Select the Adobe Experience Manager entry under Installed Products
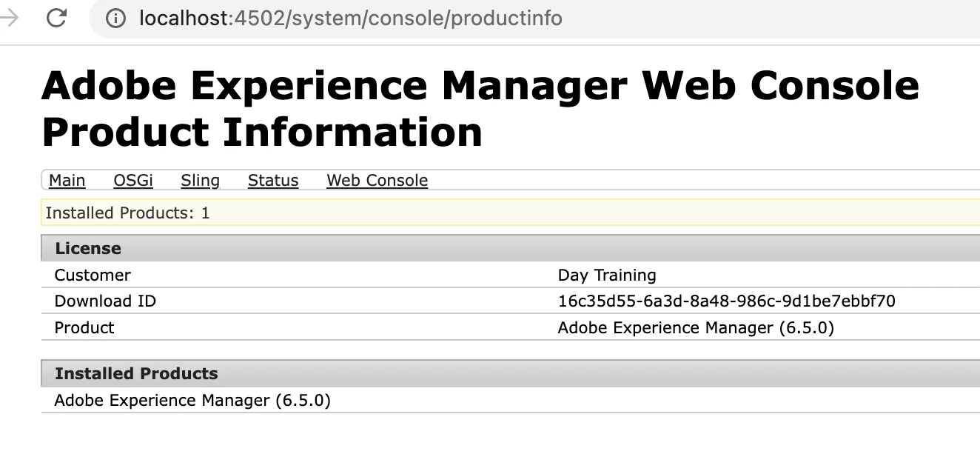 click(x=192, y=401)
